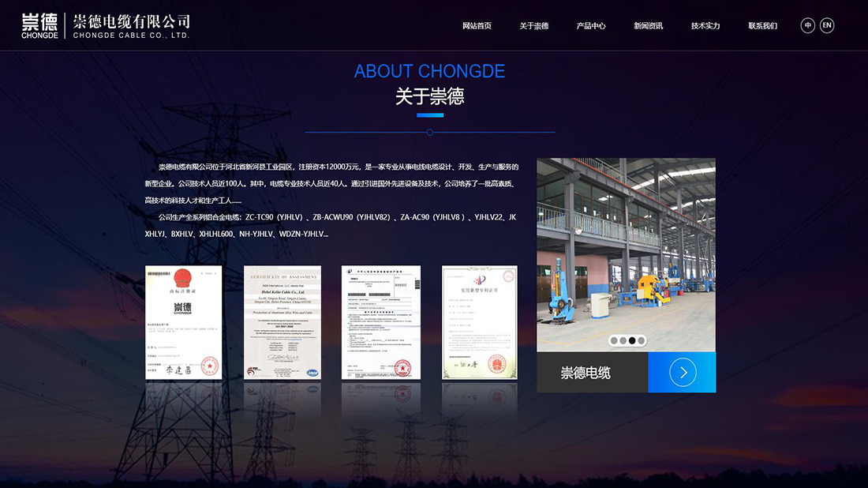Go to 产品中心 in the navigation
This screenshot has width=868, height=488.
591,26
